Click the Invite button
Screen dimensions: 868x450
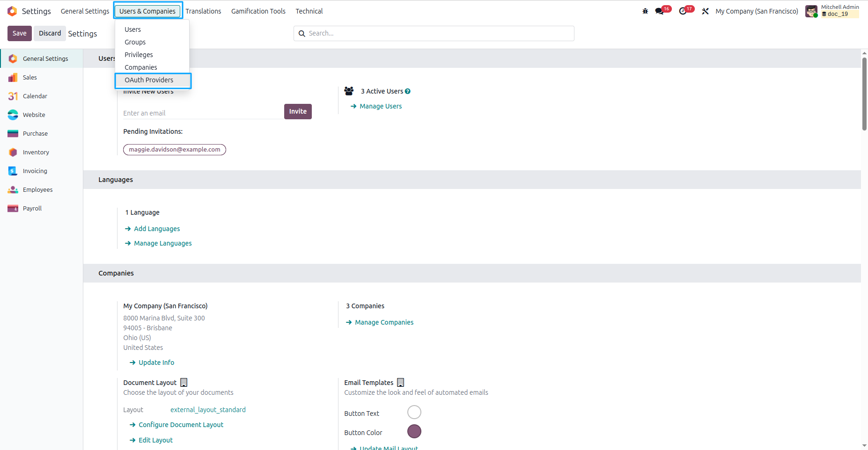(298, 111)
